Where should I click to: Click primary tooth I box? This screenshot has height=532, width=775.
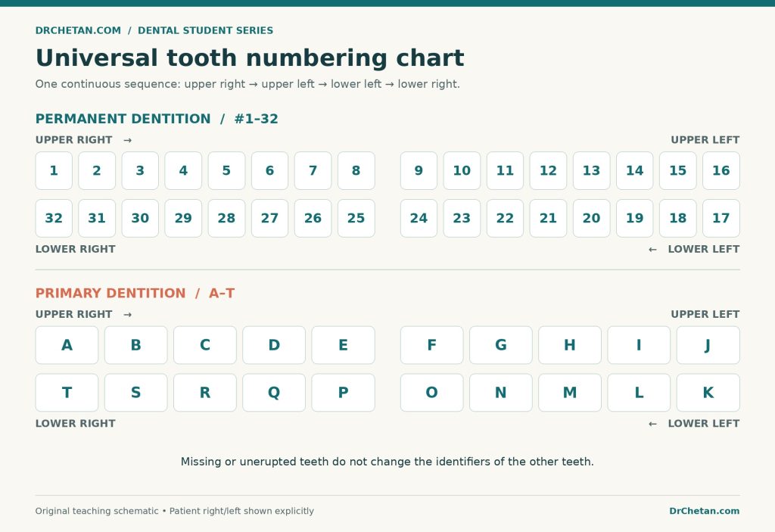(639, 345)
